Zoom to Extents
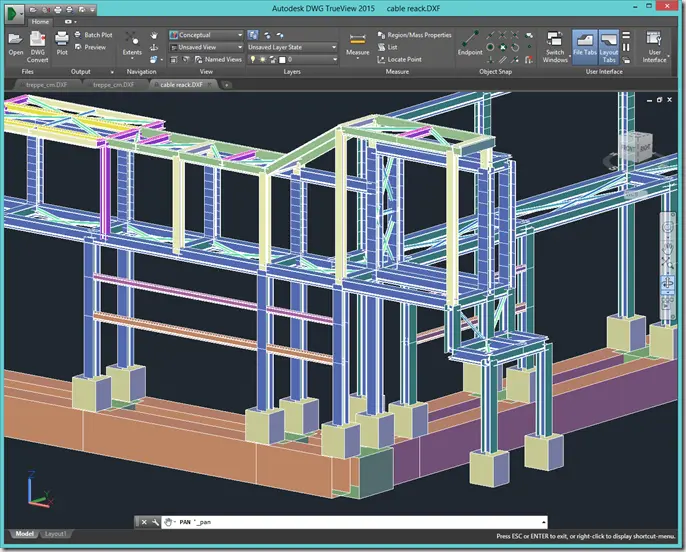This screenshot has width=686, height=552. click(x=132, y=44)
